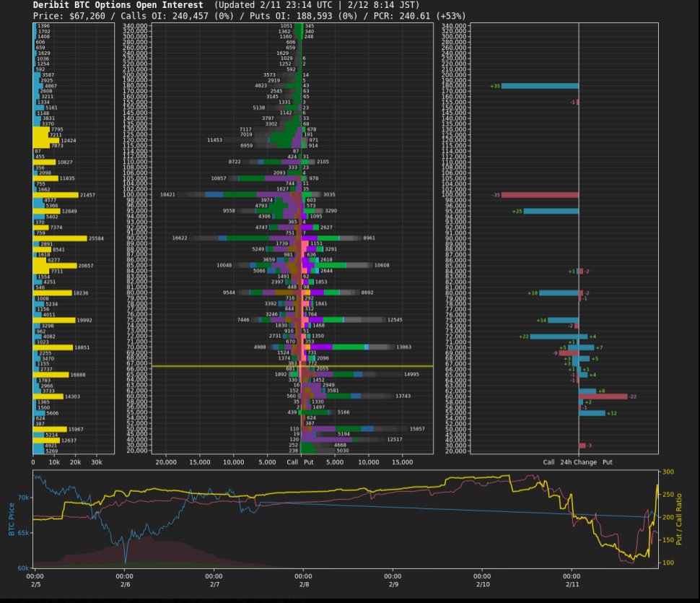The height and width of the screenshot is (603, 700).
Task: Select the yellow 14303 total OI bar
Action: pos(48,396)
